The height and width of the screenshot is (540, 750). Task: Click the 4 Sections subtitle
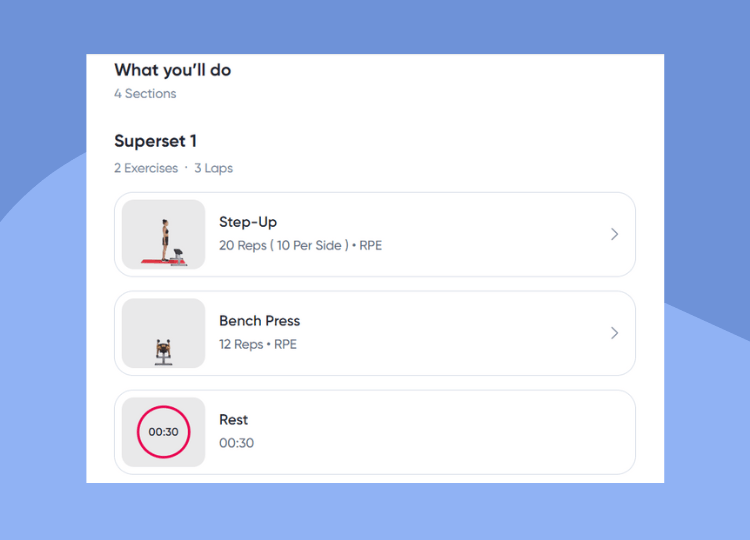145,94
